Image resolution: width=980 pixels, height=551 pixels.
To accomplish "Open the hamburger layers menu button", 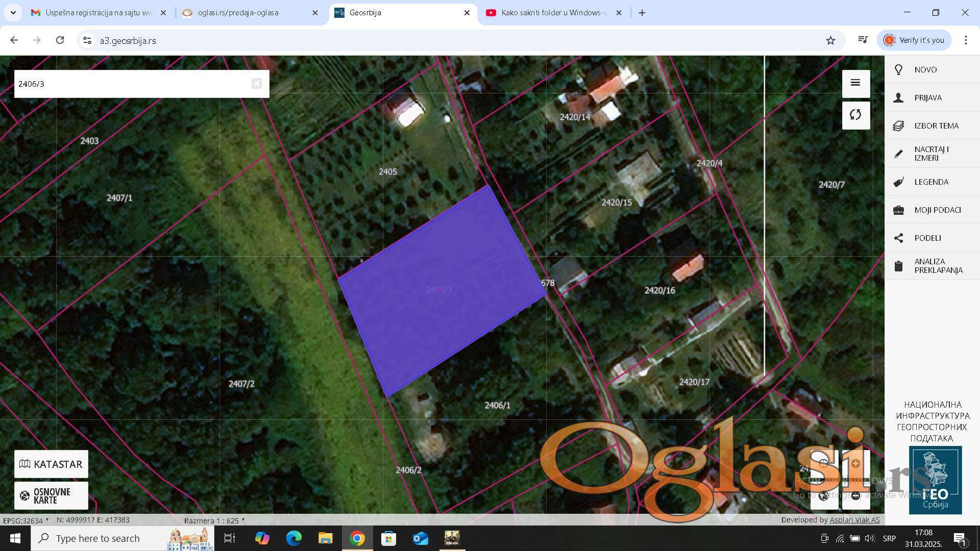I will tap(855, 83).
